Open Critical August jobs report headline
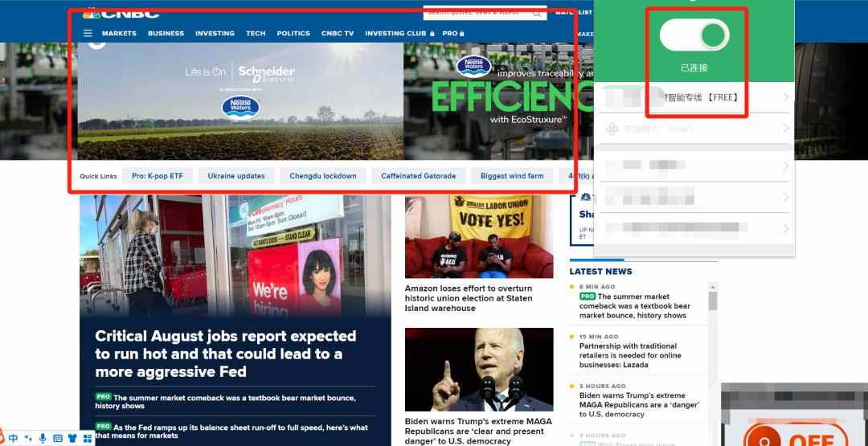 (x=226, y=354)
